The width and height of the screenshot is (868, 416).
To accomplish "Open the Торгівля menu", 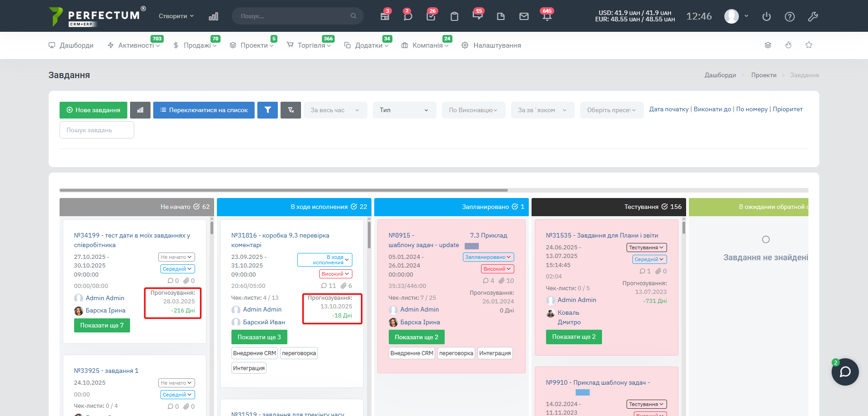I will (311, 45).
